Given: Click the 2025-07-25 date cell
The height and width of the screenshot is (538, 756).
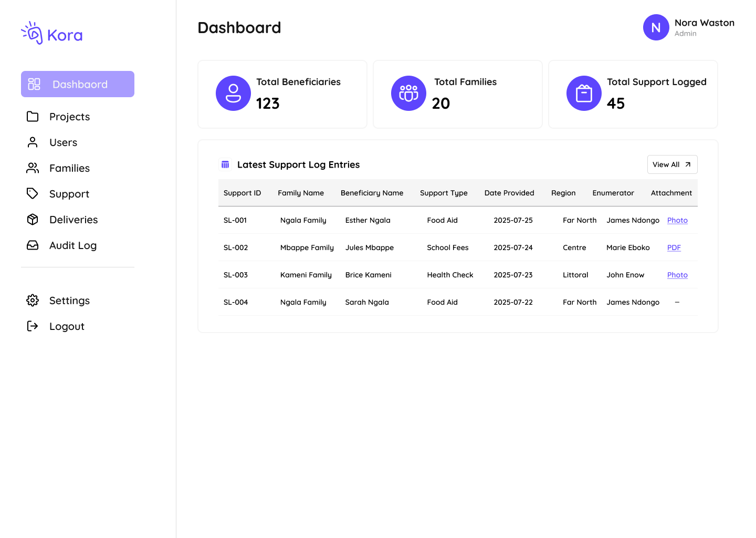Looking at the screenshot, I should 513,220.
